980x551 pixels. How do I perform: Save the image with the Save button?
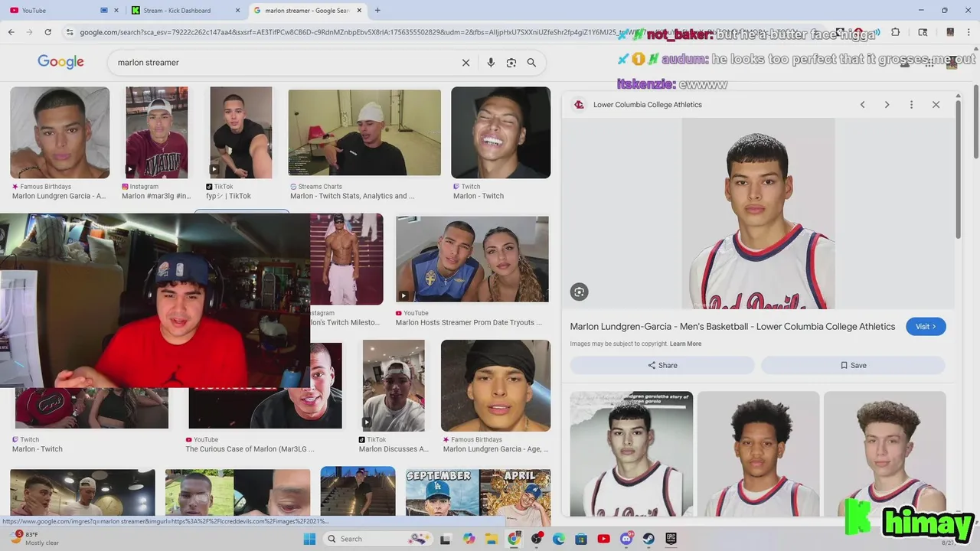[x=853, y=365]
